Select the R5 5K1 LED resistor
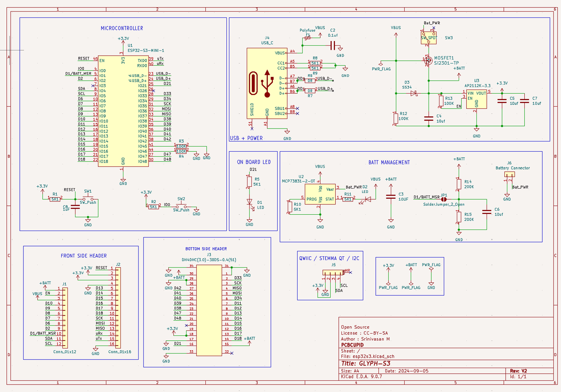The width and height of the screenshot is (561, 392). [249, 182]
